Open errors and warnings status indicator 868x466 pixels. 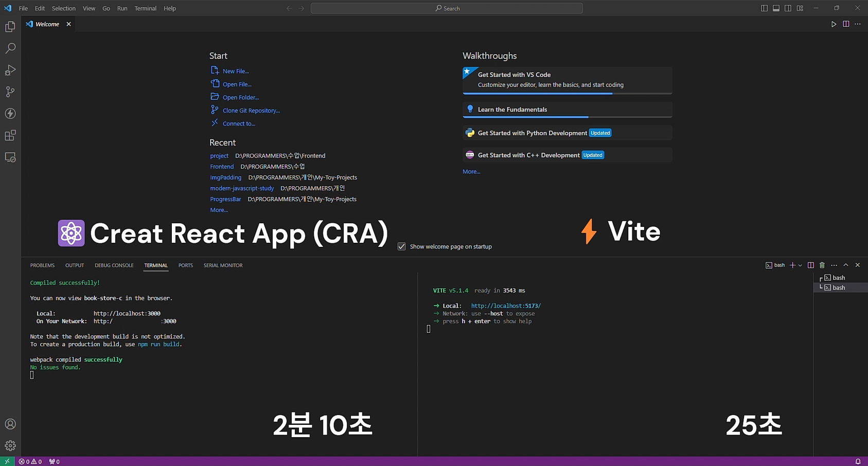[x=30, y=461]
